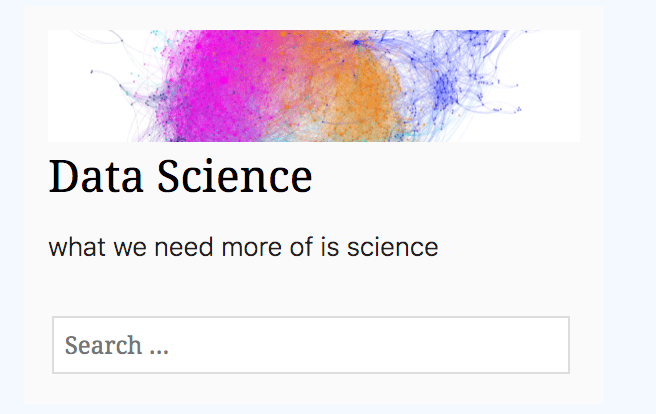The width and height of the screenshot is (656, 414).
Task: Click the ellipsis in the search placeholder
Action: [x=158, y=349]
